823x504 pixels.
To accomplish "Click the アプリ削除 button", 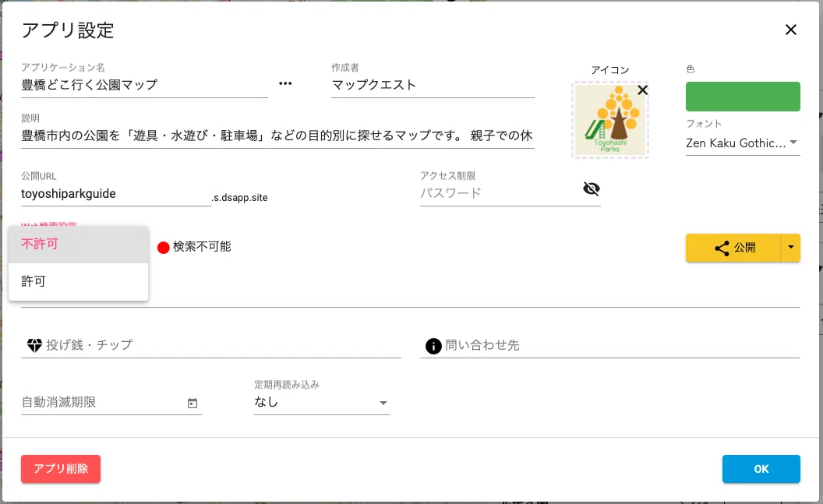I will tap(61, 469).
